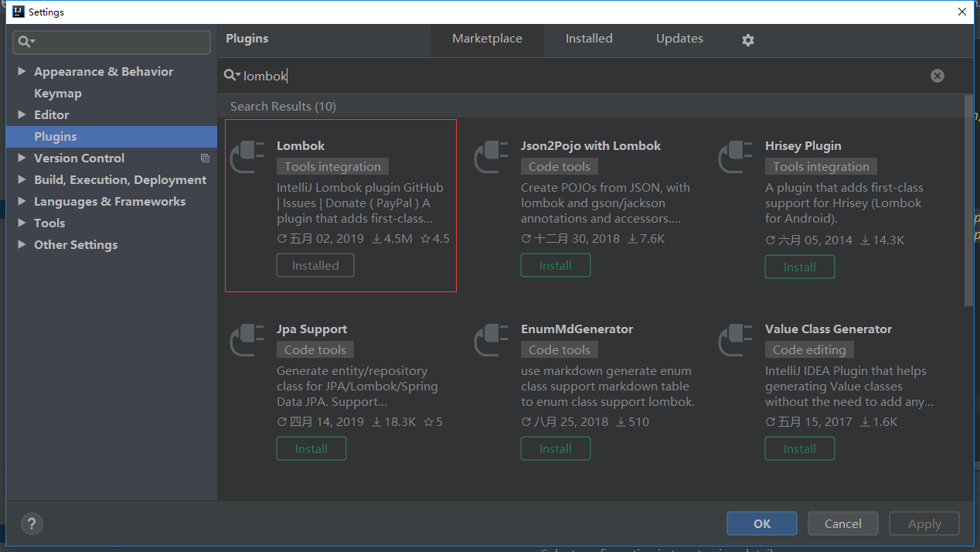Click OK to confirm settings

tap(762, 523)
